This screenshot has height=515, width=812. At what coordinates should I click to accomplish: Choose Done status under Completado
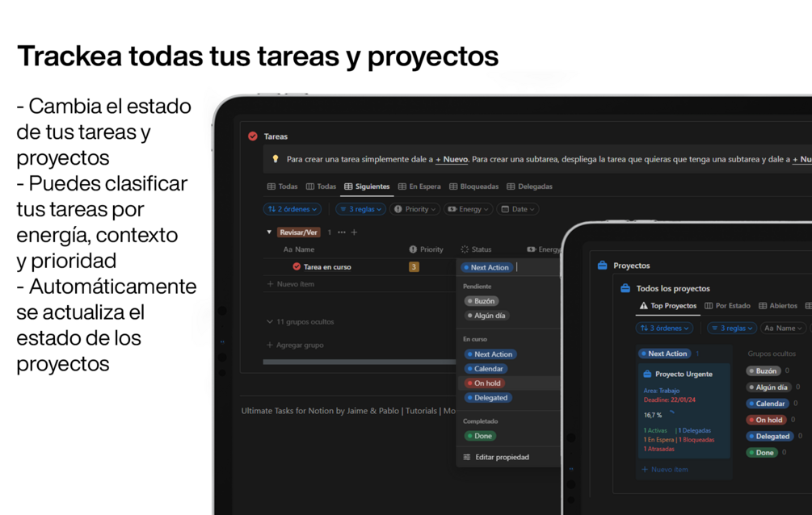click(x=480, y=436)
